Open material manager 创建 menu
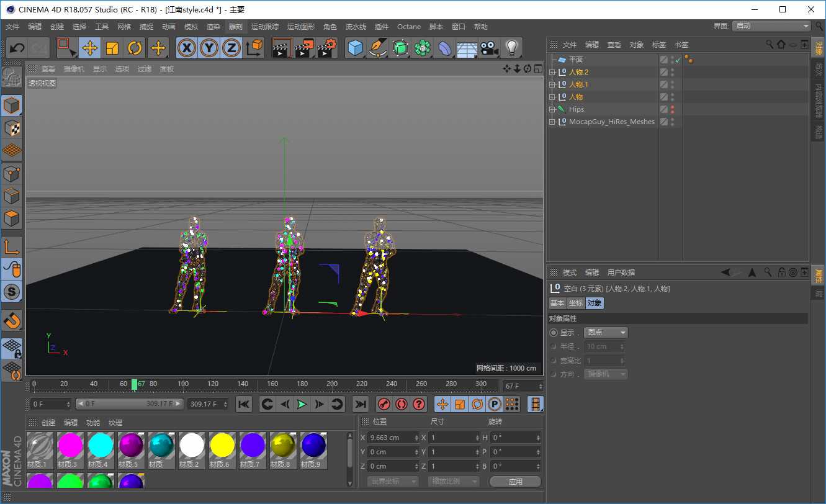 (48, 423)
